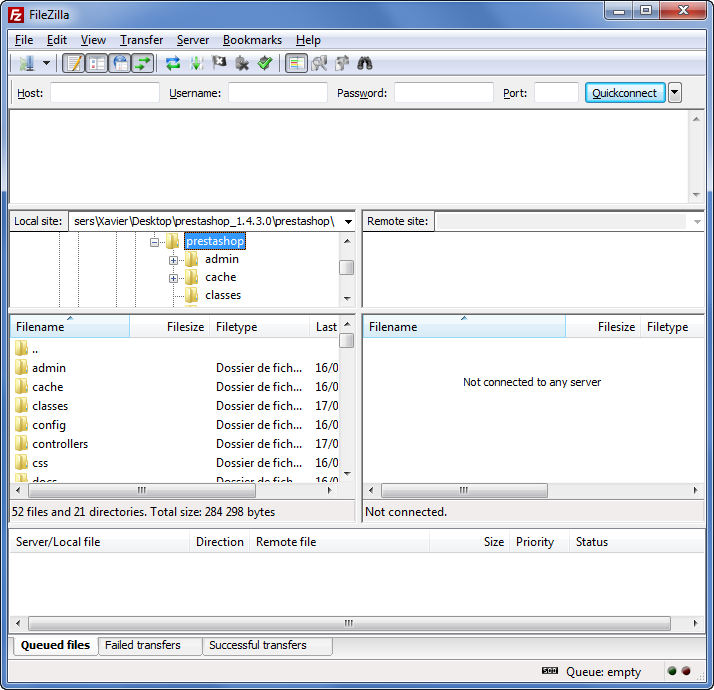
Task: Switch to the Queued files tab
Action: 56,645
